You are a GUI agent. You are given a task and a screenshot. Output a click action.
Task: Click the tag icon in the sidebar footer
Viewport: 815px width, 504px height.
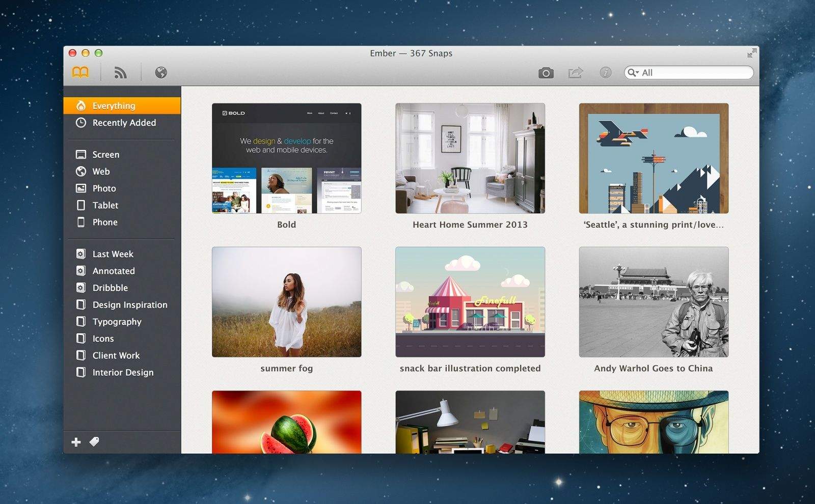94,442
